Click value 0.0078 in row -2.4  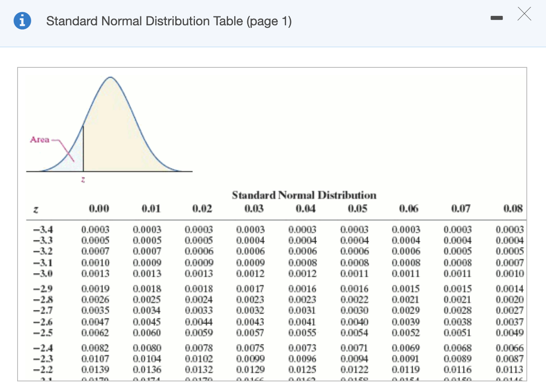[x=199, y=348]
